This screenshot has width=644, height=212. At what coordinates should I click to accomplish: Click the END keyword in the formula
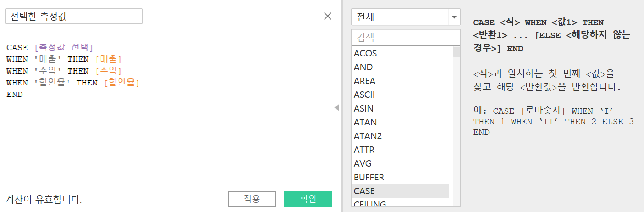click(15, 95)
